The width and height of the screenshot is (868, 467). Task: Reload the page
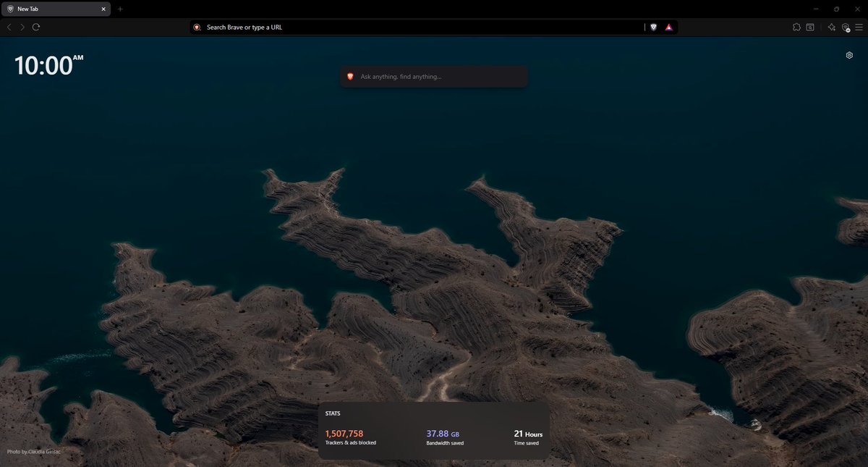35,27
